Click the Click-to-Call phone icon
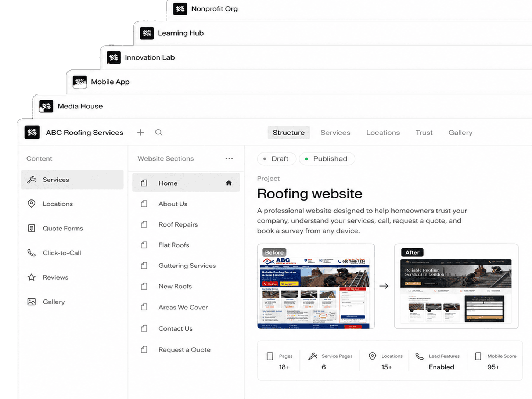This screenshot has height=399, width=532. (32, 253)
